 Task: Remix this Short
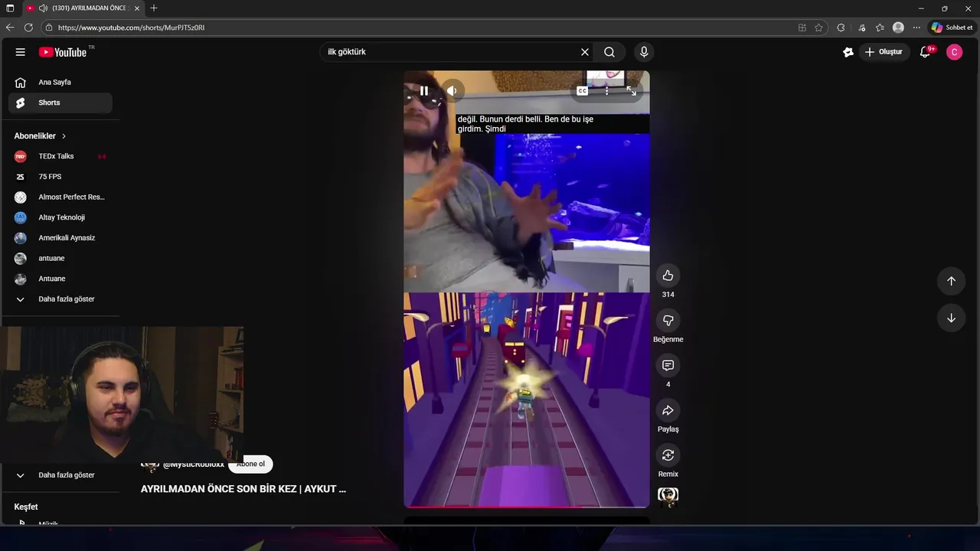(x=668, y=455)
